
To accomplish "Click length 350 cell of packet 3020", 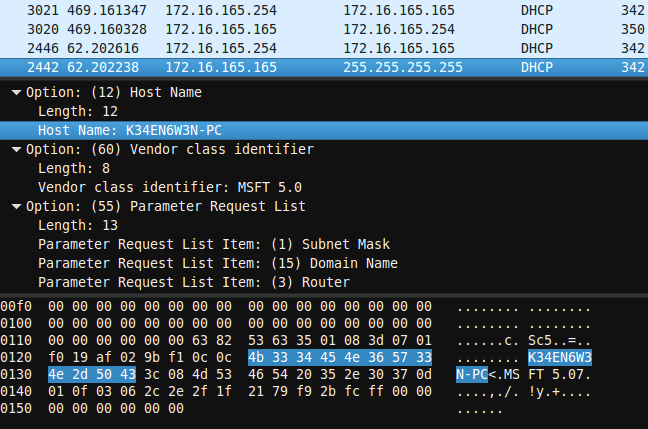I will coord(633,29).
